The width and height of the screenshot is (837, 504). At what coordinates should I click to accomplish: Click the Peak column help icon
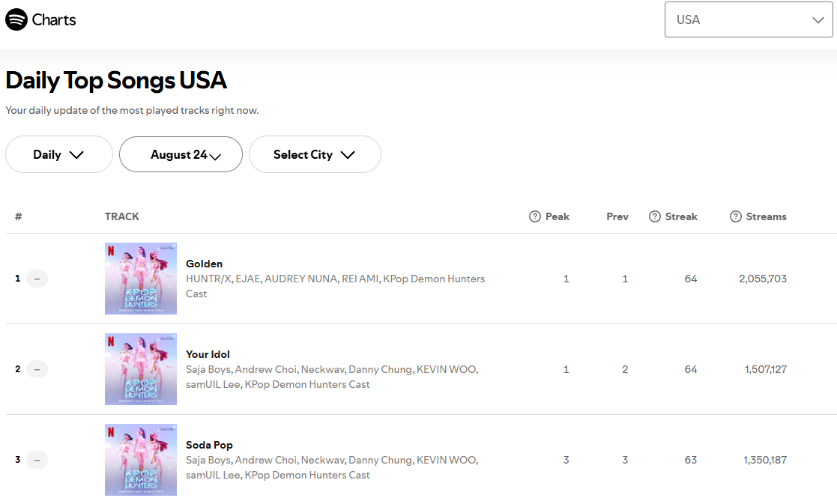(535, 216)
